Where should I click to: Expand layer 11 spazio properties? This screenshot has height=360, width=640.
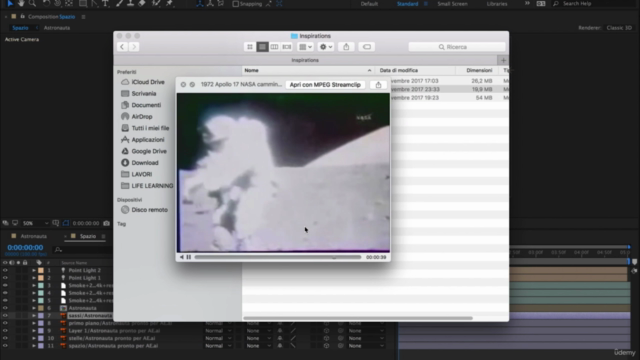click(x=34, y=346)
